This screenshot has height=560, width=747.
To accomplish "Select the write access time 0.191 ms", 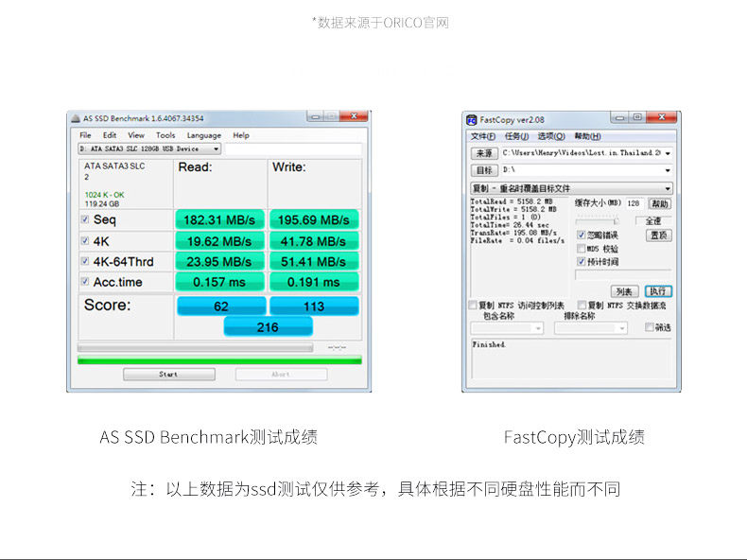I will 314,282.
